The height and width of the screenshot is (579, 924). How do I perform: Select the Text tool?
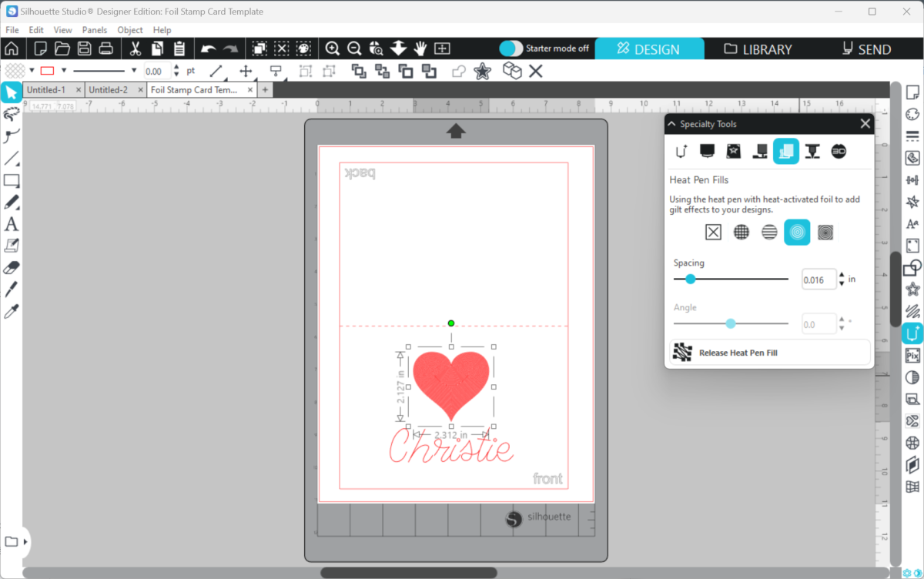point(11,225)
